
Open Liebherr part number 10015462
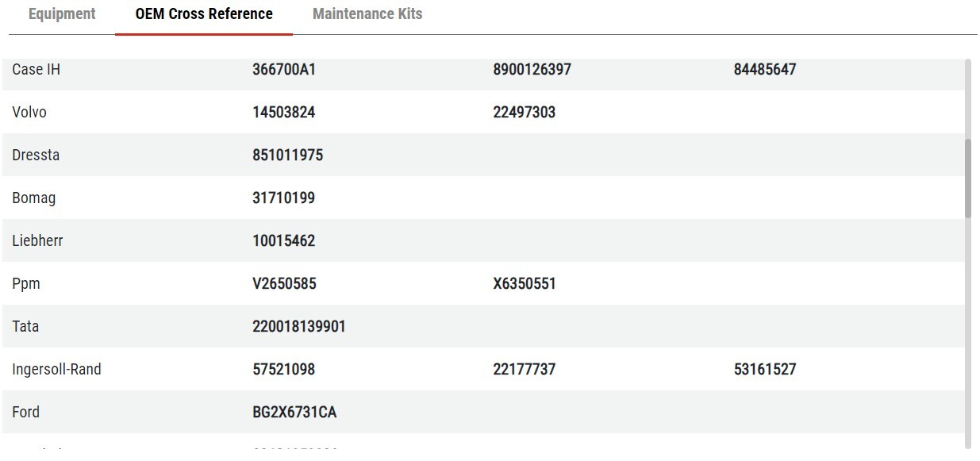point(284,241)
